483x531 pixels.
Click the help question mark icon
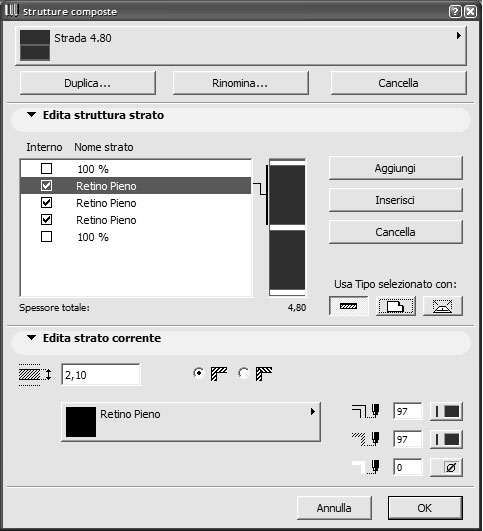(455, 12)
